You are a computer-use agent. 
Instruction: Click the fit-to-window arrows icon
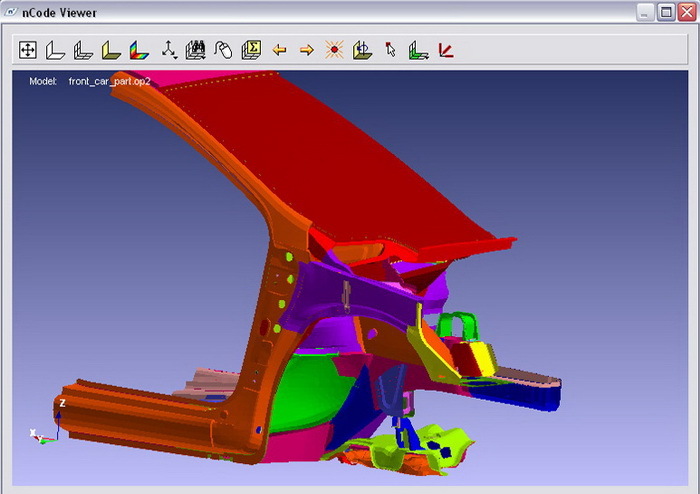pyautogui.click(x=28, y=49)
